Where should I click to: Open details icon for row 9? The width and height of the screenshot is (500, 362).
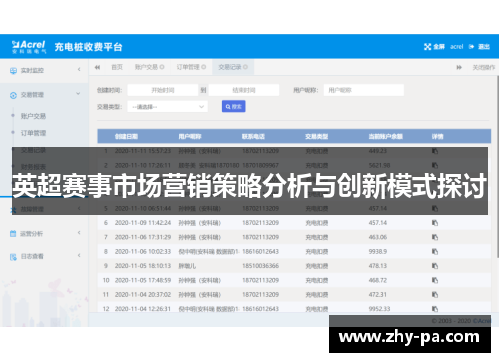(x=435, y=266)
